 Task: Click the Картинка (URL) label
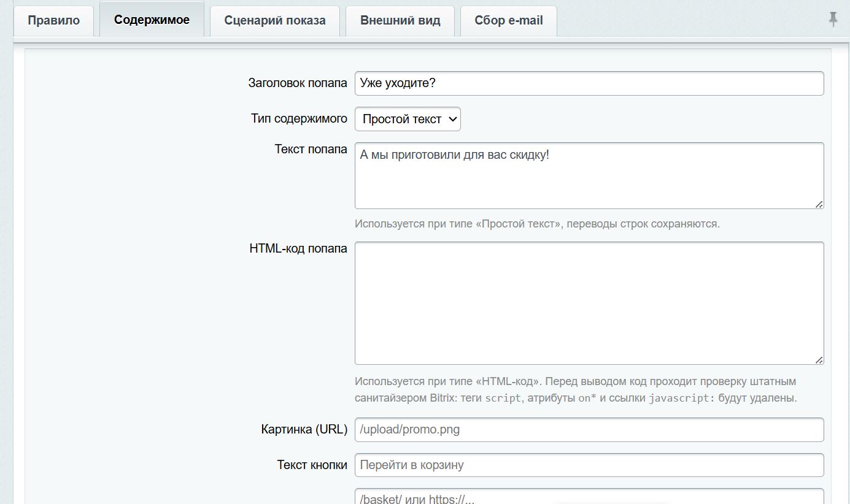point(304,429)
